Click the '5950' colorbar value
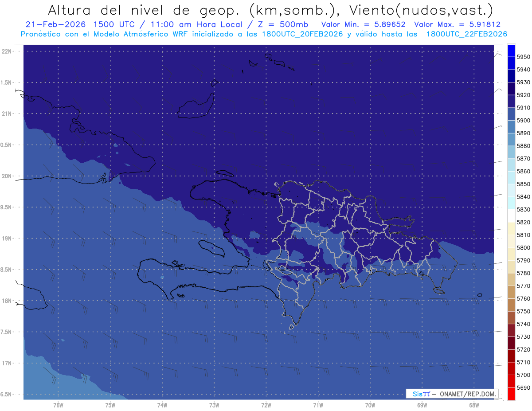The height and width of the screenshot is (411, 532). (523, 57)
